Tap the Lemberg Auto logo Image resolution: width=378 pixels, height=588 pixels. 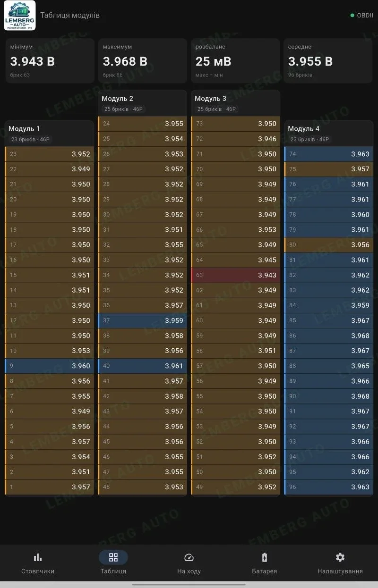point(20,16)
